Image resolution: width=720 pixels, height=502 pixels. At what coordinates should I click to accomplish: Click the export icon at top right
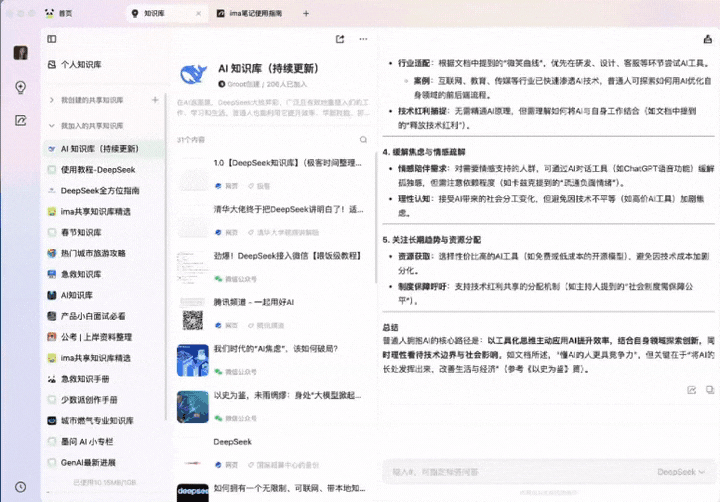[x=708, y=39]
